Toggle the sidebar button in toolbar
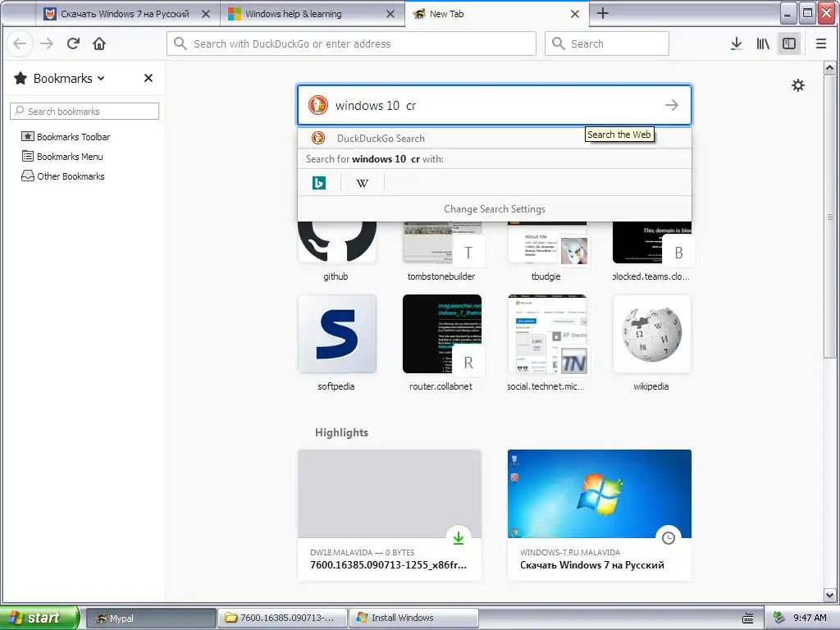 [789, 44]
